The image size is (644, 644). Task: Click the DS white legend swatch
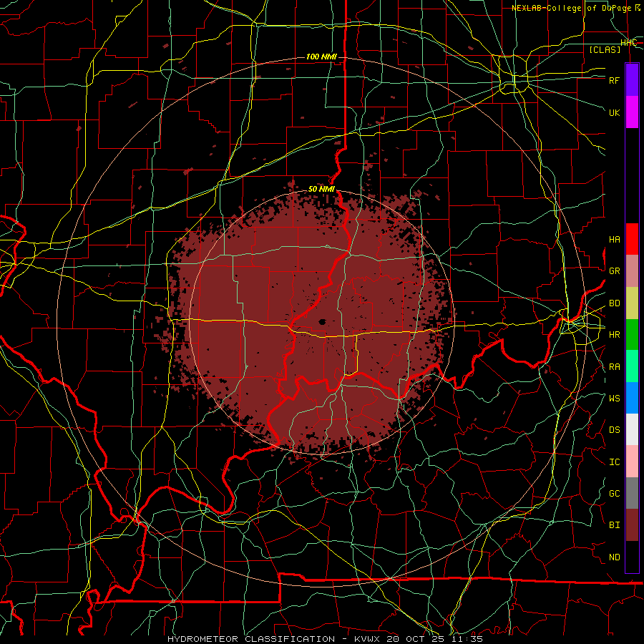(632, 429)
